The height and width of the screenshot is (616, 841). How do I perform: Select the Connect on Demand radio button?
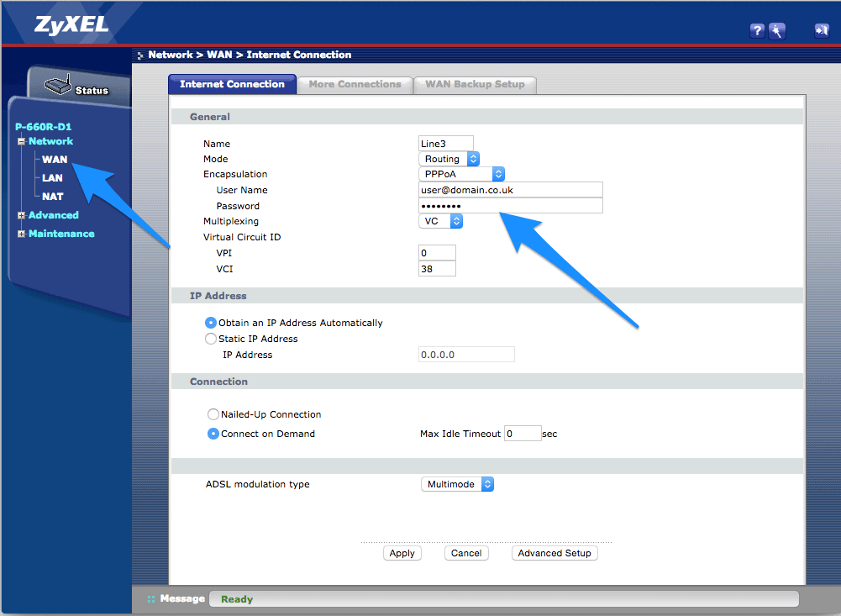pos(213,434)
